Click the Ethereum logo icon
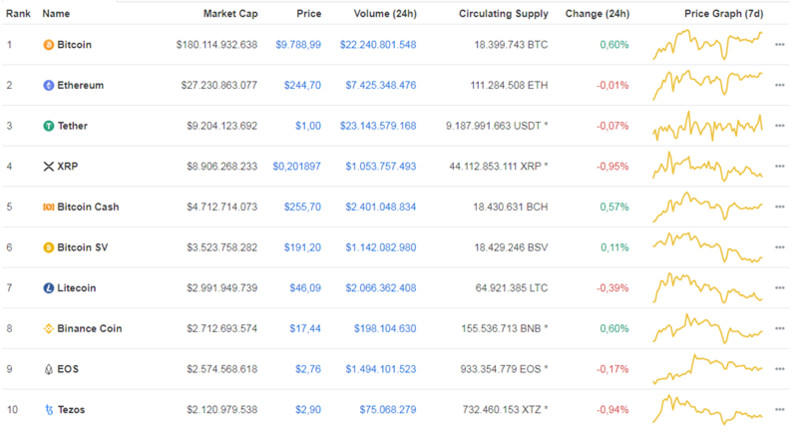The image size is (798, 438). point(48,86)
